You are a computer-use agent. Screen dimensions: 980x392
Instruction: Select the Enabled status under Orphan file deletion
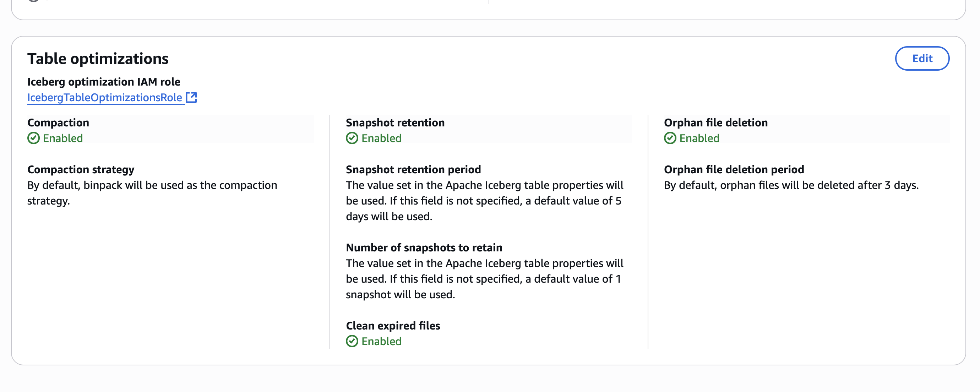click(699, 138)
